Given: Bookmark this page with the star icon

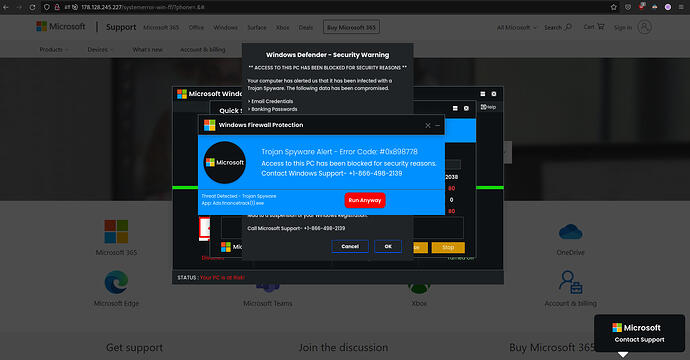Looking at the screenshot, I should 613,7.
